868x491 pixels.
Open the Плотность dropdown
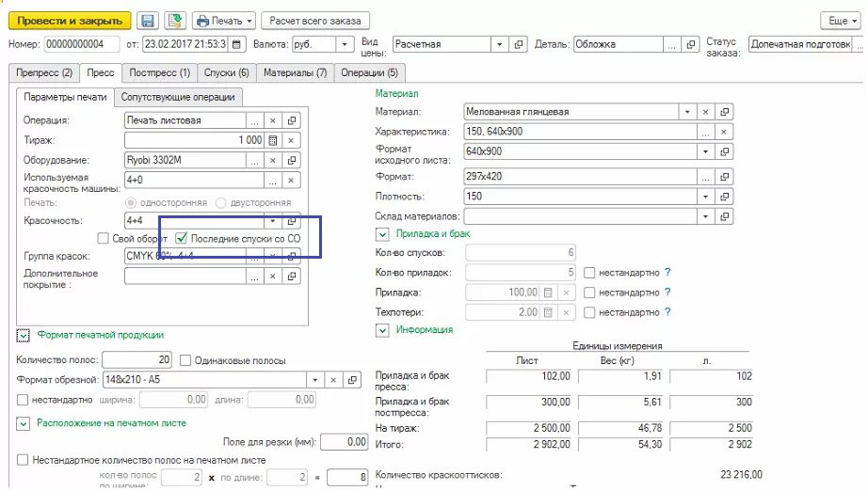point(705,197)
